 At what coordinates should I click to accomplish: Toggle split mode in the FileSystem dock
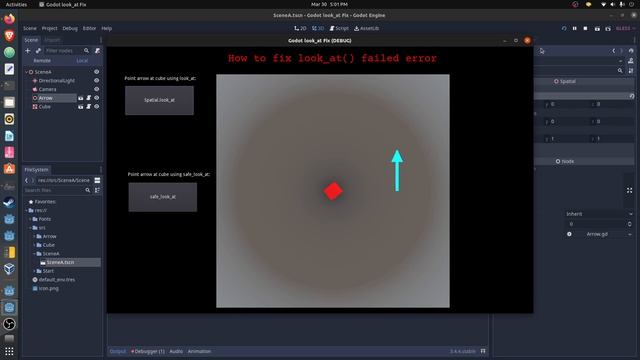tap(97, 180)
